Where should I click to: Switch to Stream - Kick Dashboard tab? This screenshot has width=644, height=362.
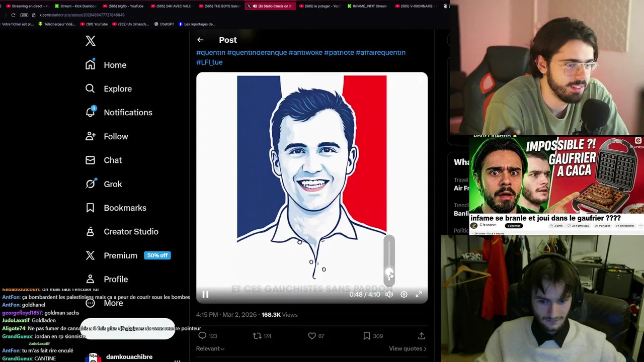74,6
